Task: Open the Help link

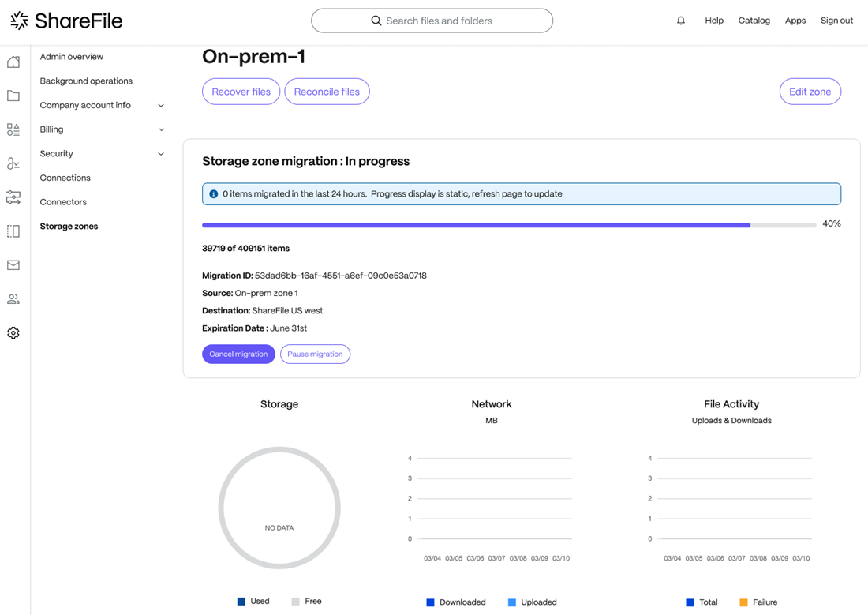Action: click(x=714, y=21)
